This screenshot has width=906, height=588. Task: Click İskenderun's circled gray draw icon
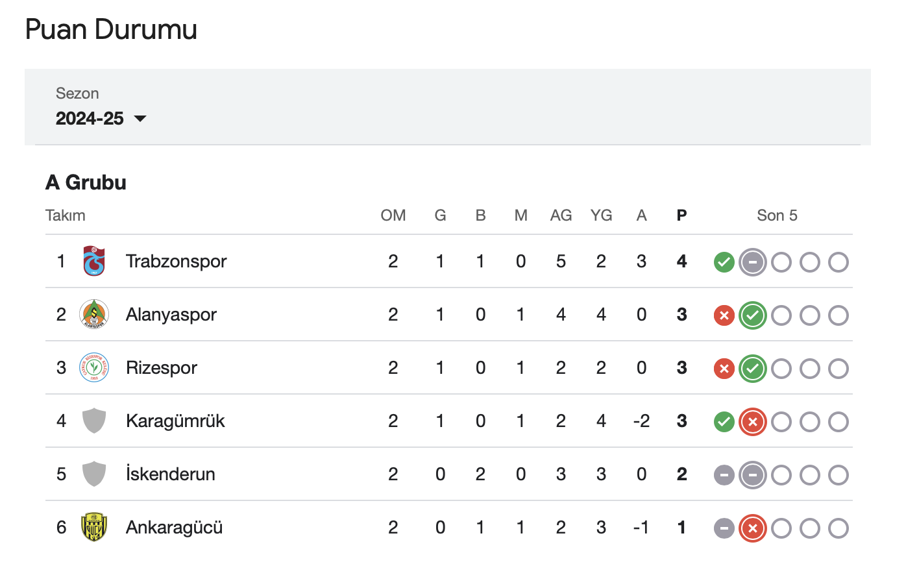[x=753, y=475]
